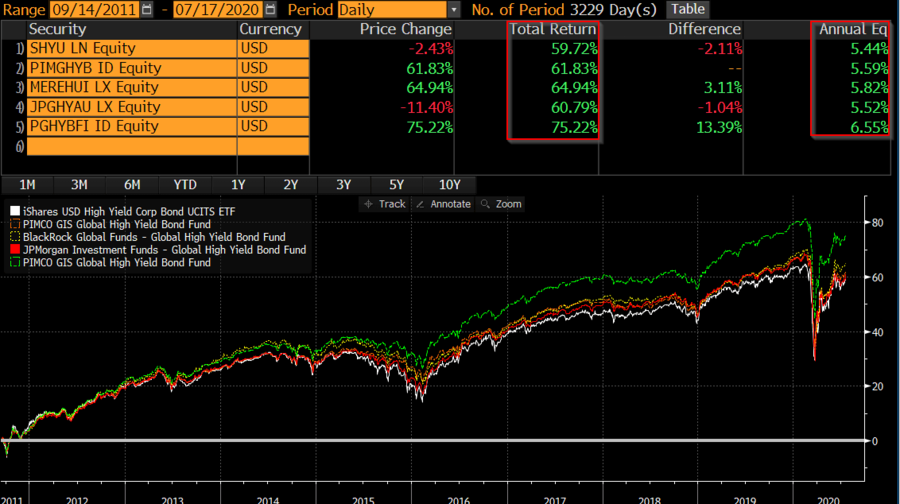The width and height of the screenshot is (900, 504).
Task: Click the 75.22% total return value for PGHYBFI
Action: [x=574, y=127]
